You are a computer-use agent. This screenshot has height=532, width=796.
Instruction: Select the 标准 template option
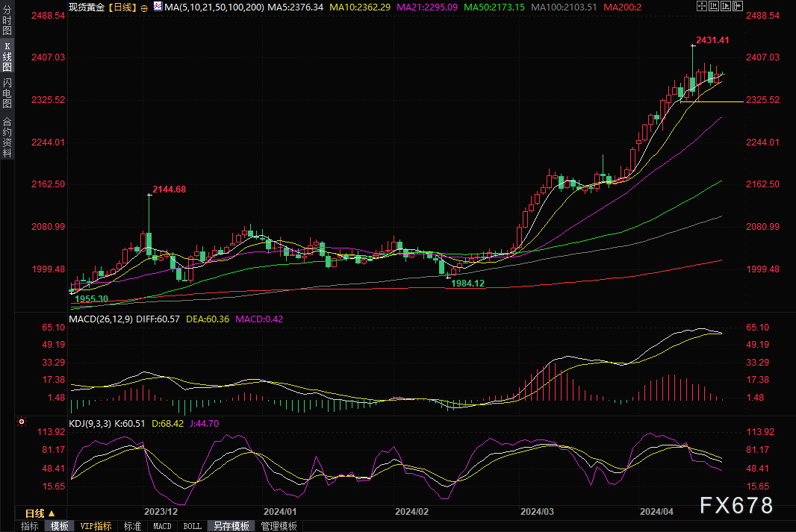coord(132,526)
